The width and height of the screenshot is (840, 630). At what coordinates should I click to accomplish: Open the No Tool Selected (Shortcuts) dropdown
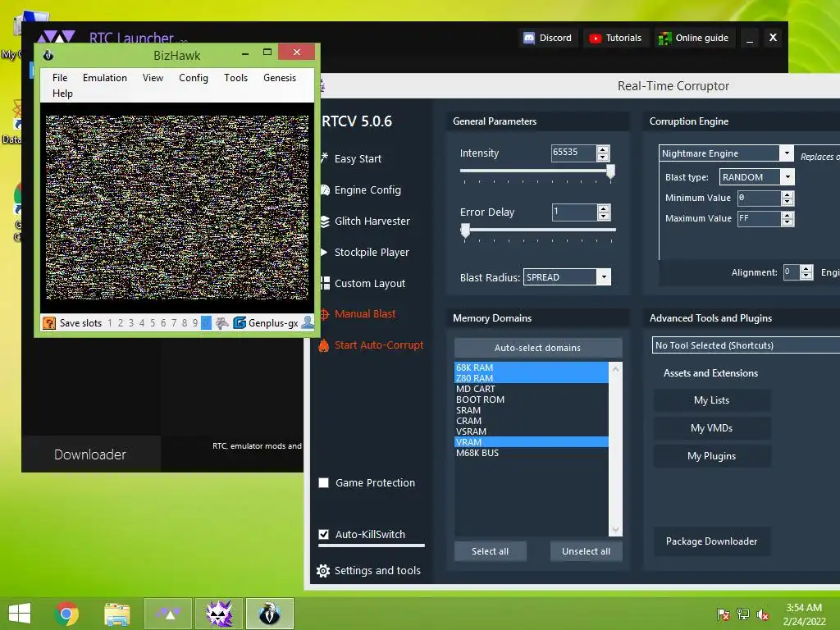tap(746, 345)
